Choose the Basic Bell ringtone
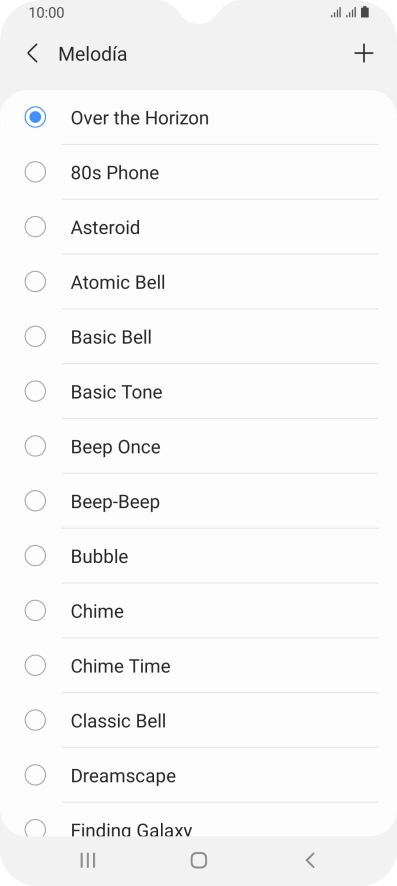397x886 pixels. click(x=199, y=337)
